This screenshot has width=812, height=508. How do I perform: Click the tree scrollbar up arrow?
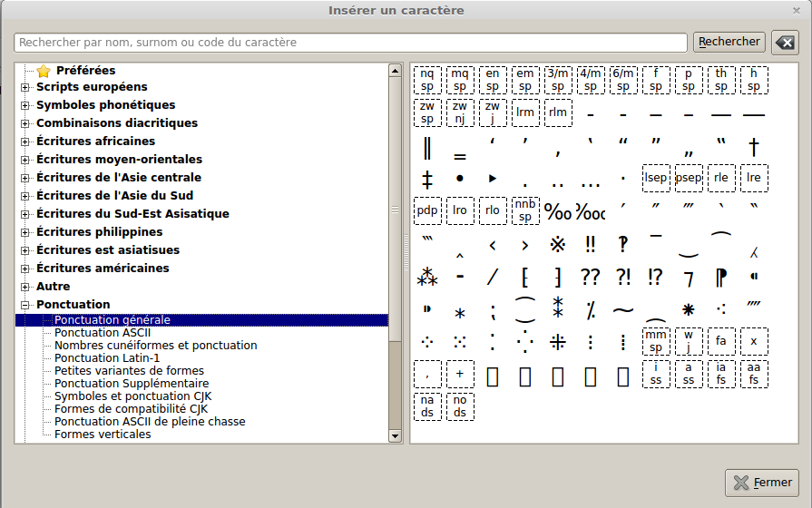click(396, 71)
